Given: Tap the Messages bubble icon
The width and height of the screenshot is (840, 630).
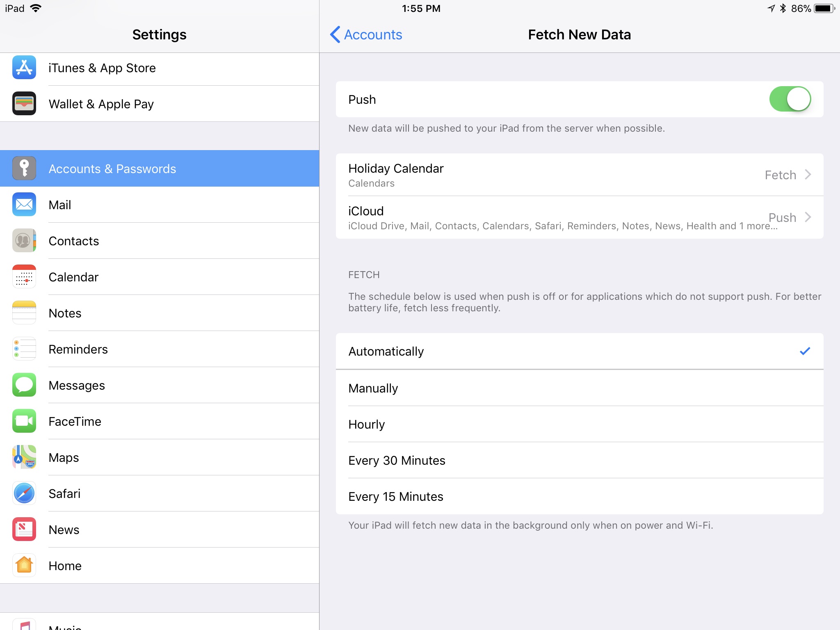Looking at the screenshot, I should (x=24, y=385).
